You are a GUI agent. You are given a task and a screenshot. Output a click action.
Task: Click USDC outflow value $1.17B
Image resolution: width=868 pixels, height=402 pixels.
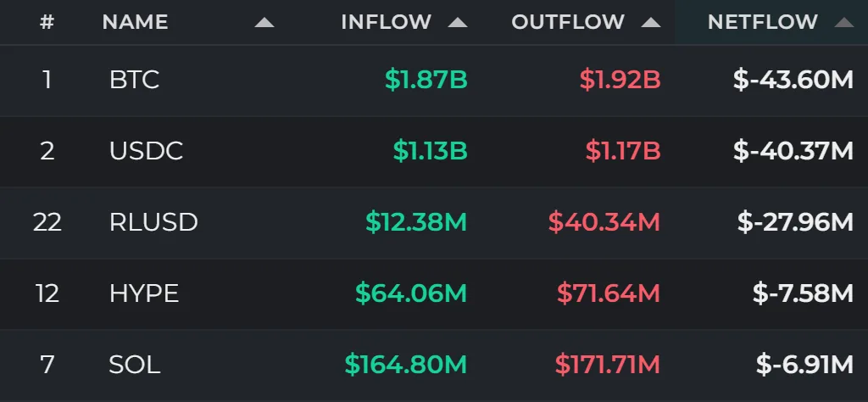click(x=623, y=151)
